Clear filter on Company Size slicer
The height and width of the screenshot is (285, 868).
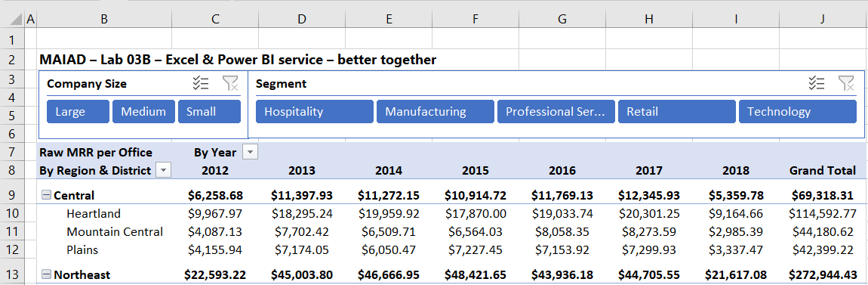click(230, 84)
